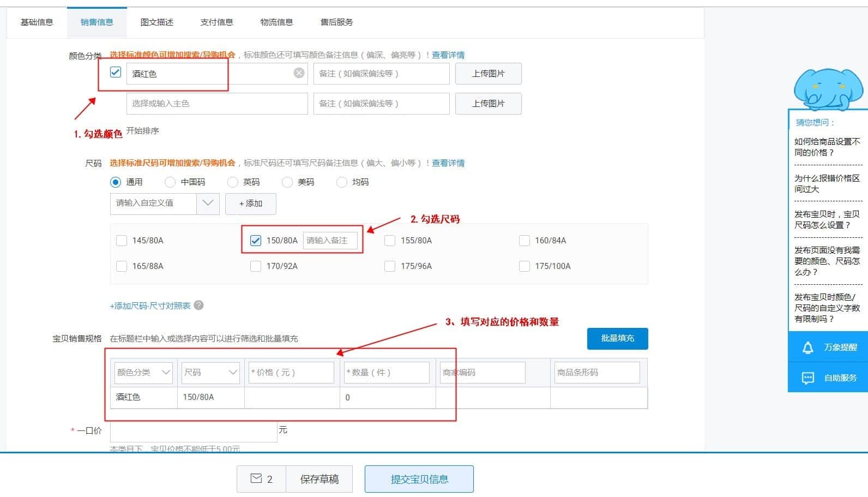This screenshot has height=497, width=868.
Task: Click the 保存草稿 button
Action: tap(320, 479)
